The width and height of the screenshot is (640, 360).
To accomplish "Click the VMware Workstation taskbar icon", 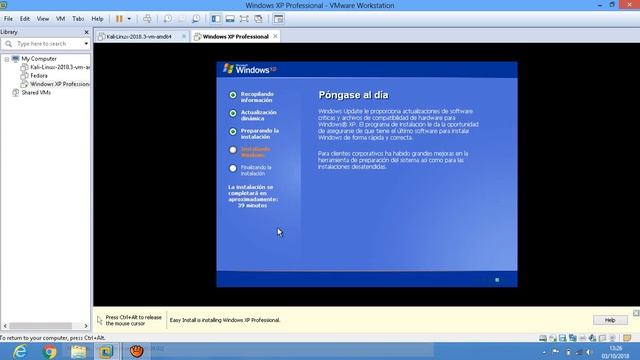I will pyautogui.click(x=106, y=351).
